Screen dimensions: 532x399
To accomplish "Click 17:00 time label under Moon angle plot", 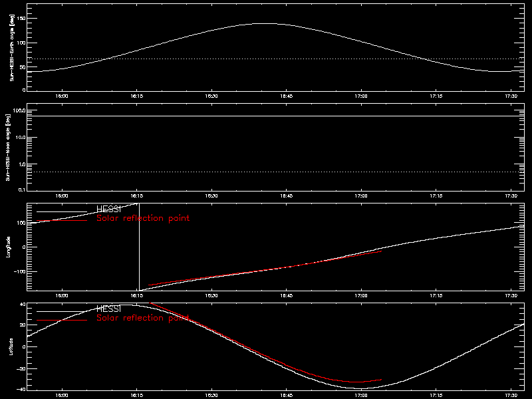I will click(361, 196).
